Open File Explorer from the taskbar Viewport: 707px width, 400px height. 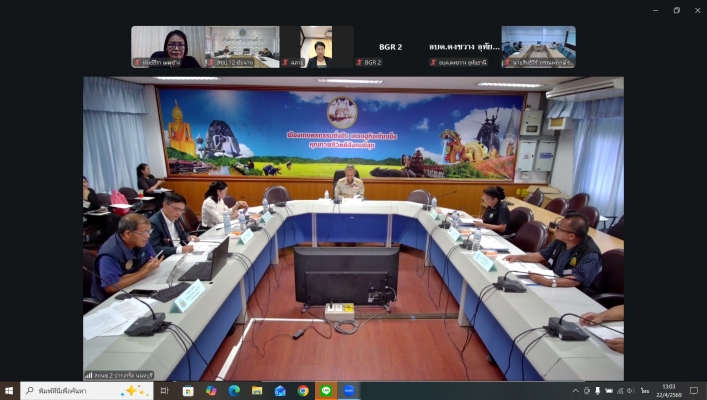tap(257, 391)
